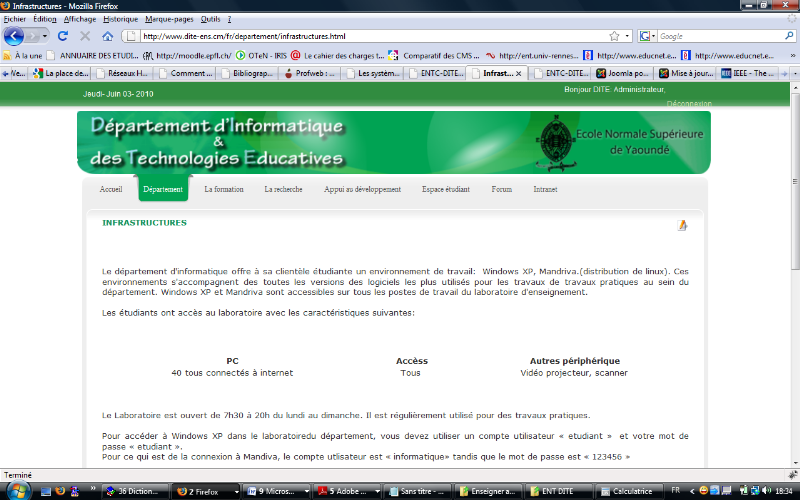Switch to 'La place de...' tab

pyautogui.click(x=61, y=73)
